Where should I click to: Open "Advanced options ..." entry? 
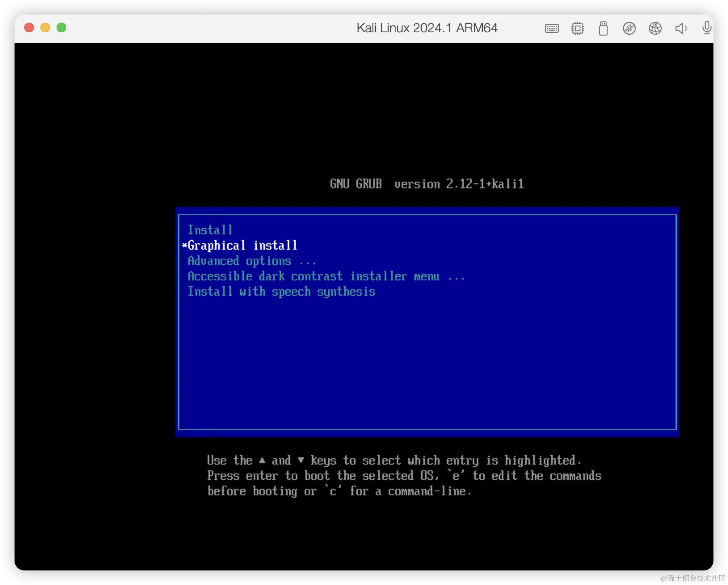tap(252, 261)
